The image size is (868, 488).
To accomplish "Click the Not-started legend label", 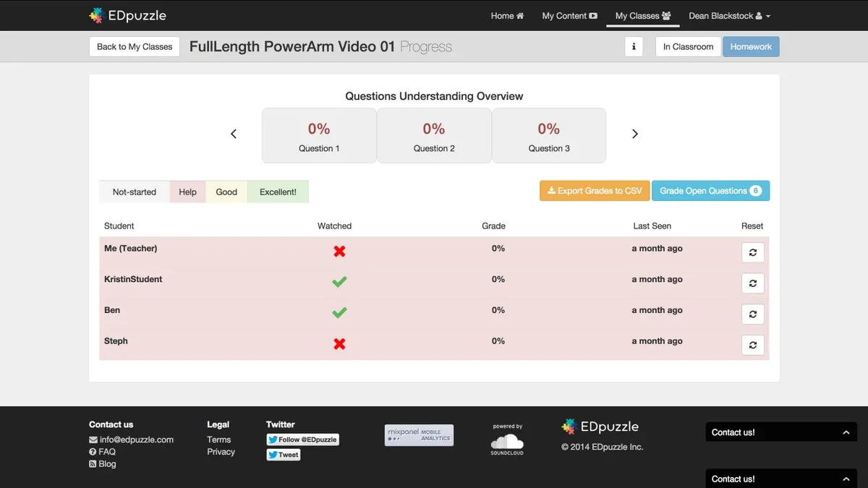I will click(x=135, y=192).
